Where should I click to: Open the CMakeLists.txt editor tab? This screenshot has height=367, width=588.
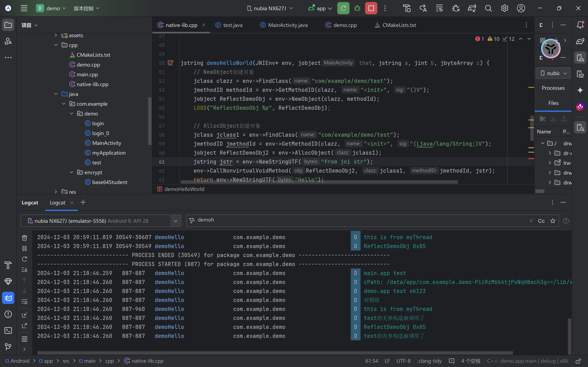click(399, 25)
